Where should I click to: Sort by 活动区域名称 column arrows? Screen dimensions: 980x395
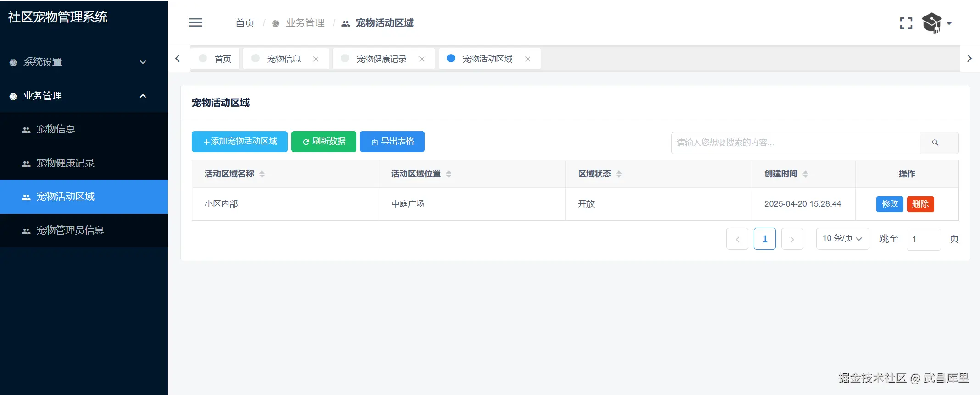[262, 174]
